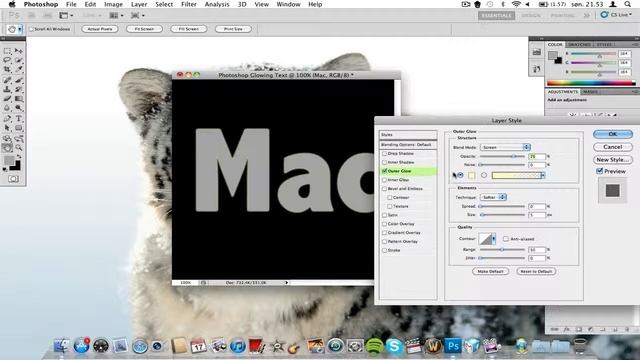640x360 pixels.
Task: Open the CS Live dropdown
Action: (x=616, y=15)
